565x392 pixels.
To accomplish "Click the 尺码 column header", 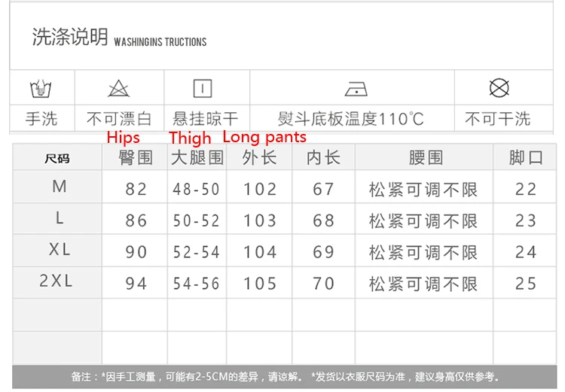I will tap(57, 159).
